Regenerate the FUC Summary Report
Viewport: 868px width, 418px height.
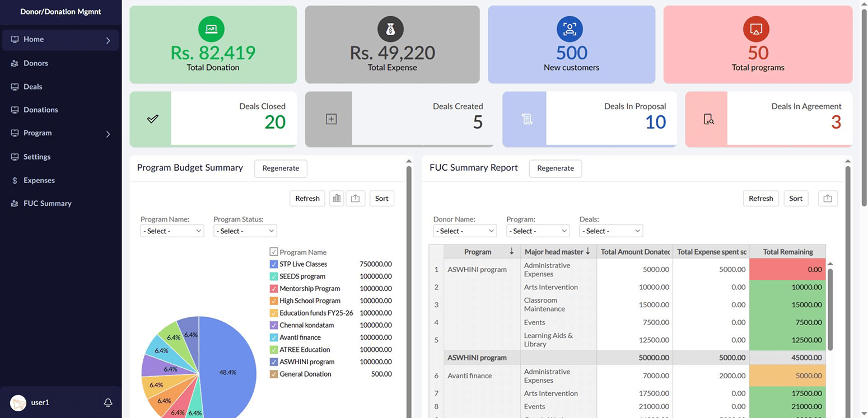coord(555,168)
